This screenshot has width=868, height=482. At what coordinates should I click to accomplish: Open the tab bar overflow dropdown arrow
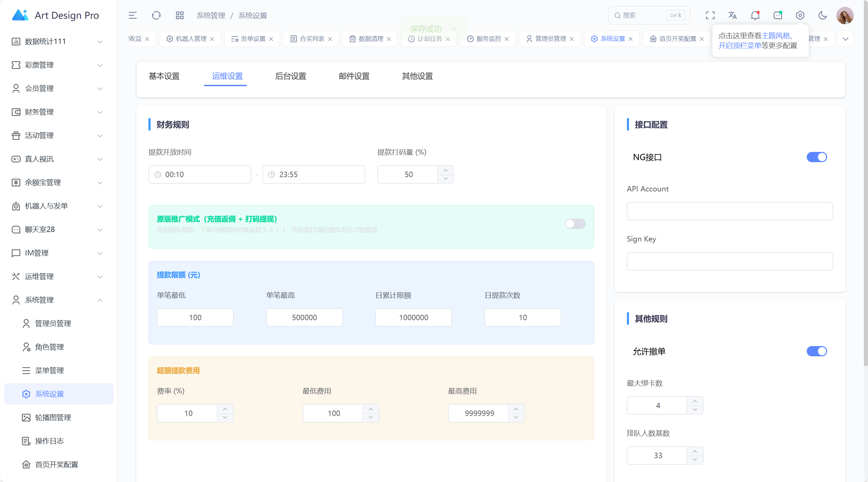pos(845,39)
